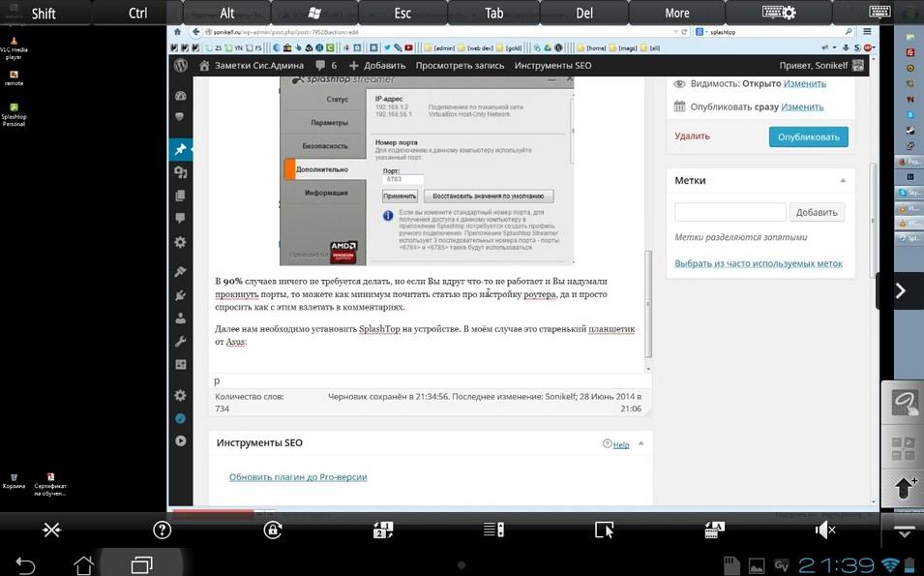Open the Posts pin icon in WordPress sidebar
This screenshot has width=924, height=576.
(180, 150)
